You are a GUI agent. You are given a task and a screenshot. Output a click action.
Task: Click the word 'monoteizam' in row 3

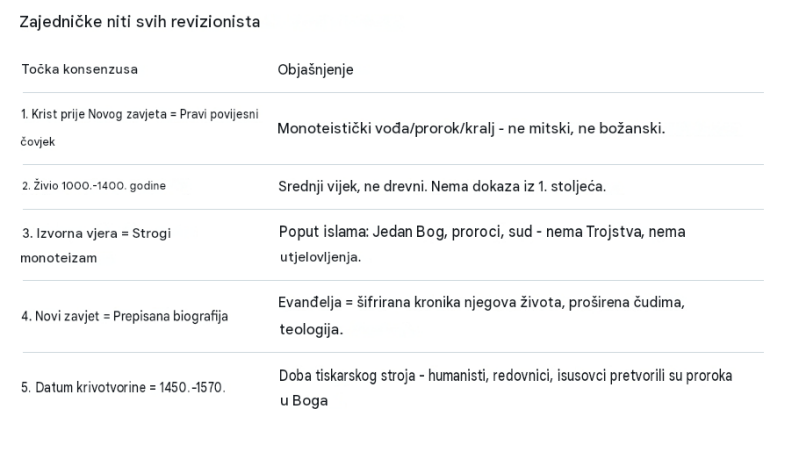(x=59, y=258)
